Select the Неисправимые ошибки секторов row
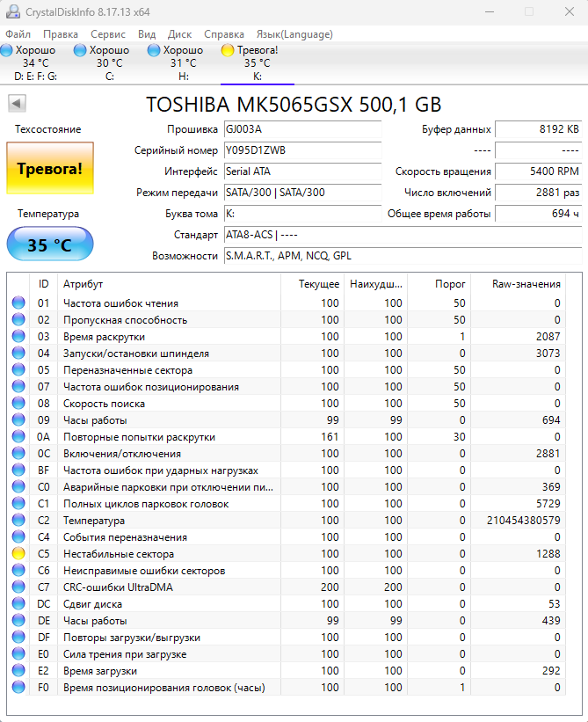Viewport: 588px width, 722px height. (x=287, y=571)
